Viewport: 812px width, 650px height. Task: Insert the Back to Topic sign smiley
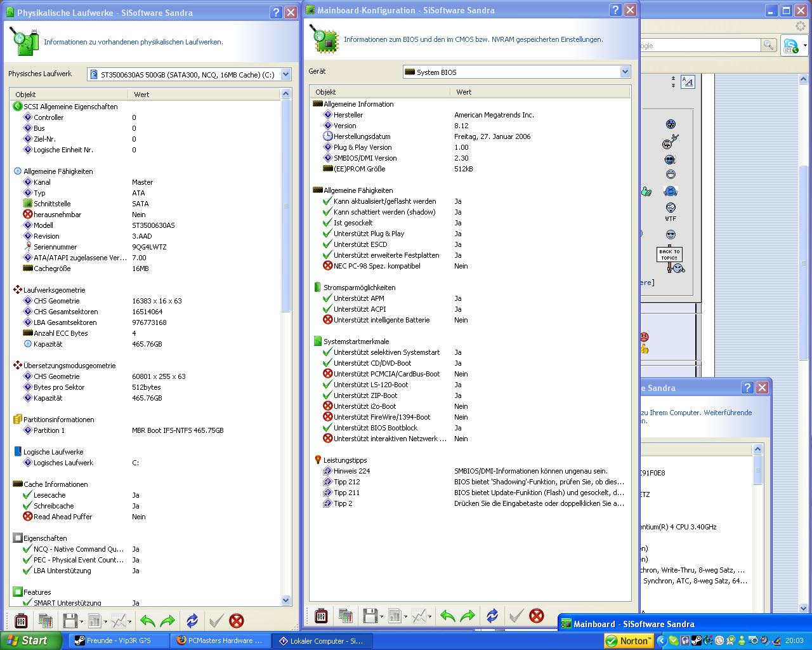click(670, 260)
